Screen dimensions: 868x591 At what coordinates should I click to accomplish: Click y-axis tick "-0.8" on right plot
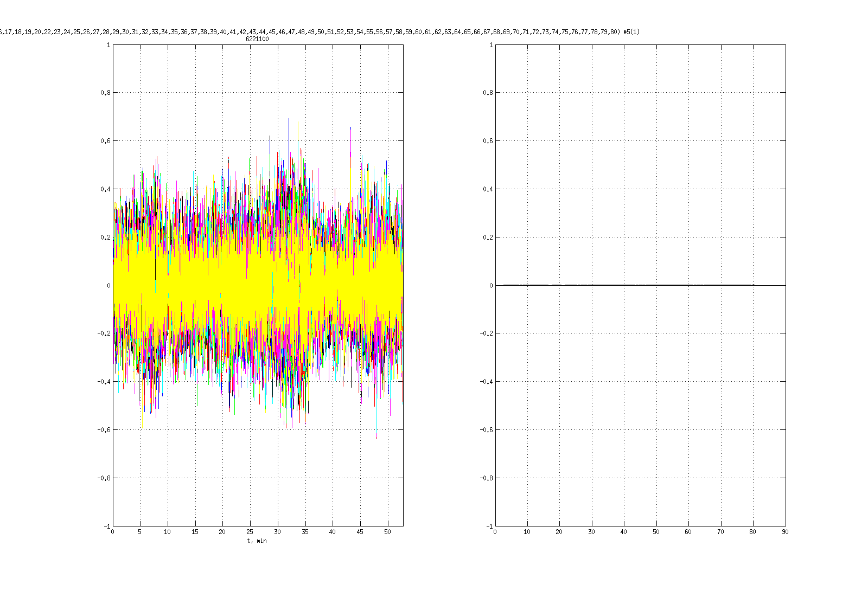487,478
